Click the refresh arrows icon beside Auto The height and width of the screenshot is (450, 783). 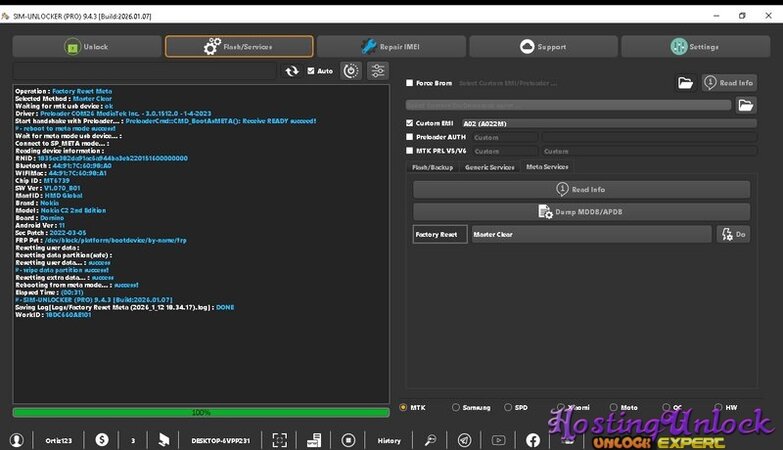pos(292,71)
